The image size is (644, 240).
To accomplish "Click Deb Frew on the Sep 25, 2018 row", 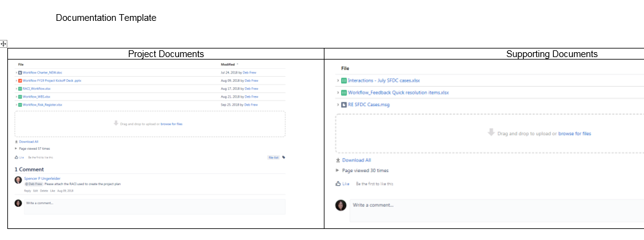I will [x=251, y=105].
